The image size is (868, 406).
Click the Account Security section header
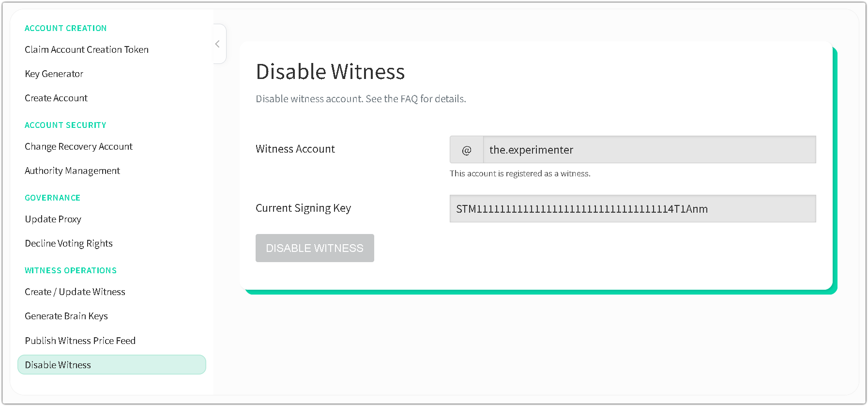[x=65, y=125]
